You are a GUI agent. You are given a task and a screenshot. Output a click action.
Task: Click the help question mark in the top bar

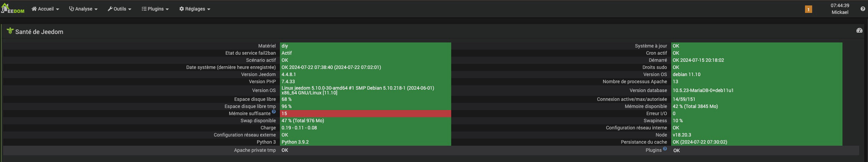click(863, 9)
